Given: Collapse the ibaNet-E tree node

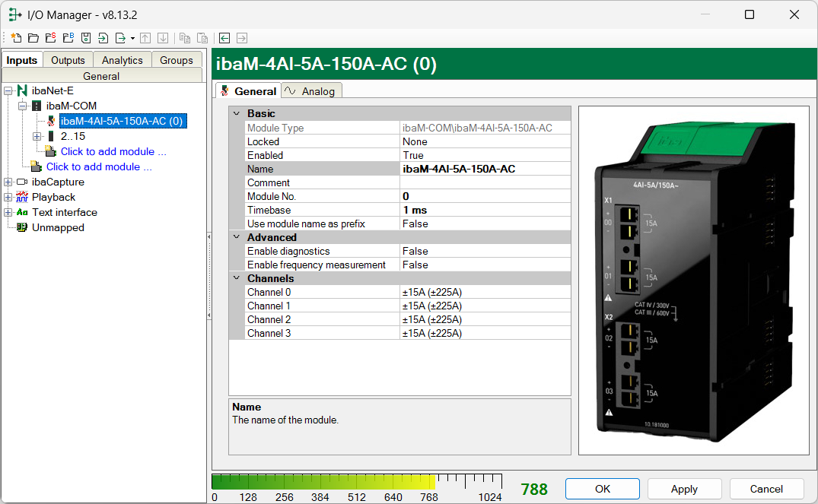Looking at the screenshot, I should (x=8, y=90).
